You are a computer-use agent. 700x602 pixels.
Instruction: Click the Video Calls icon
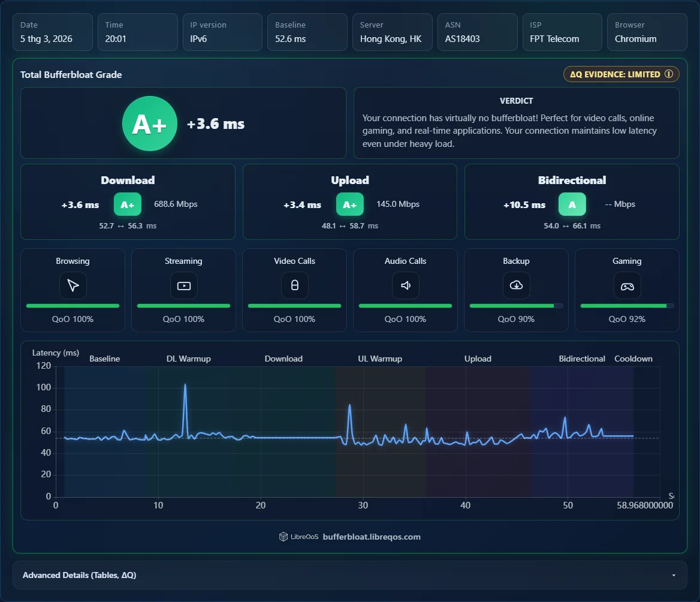click(295, 285)
